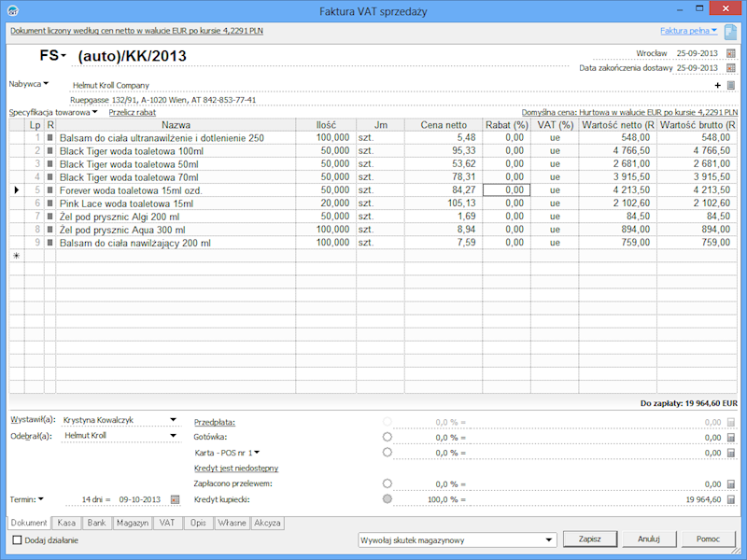Click the plus icon to add buyer
Image resolution: width=747 pixels, height=560 pixels.
tap(717, 85)
